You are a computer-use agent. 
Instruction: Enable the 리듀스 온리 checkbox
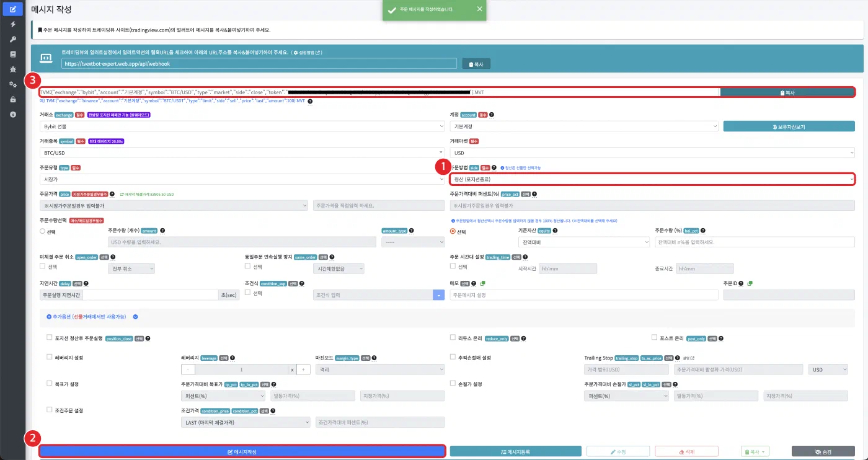pos(453,338)
